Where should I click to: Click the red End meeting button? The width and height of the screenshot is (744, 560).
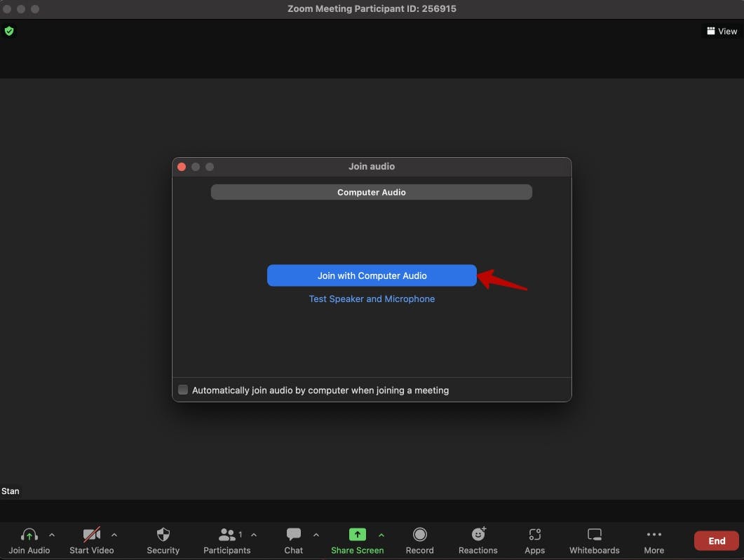pyautogui.click(x=716, y=540)
